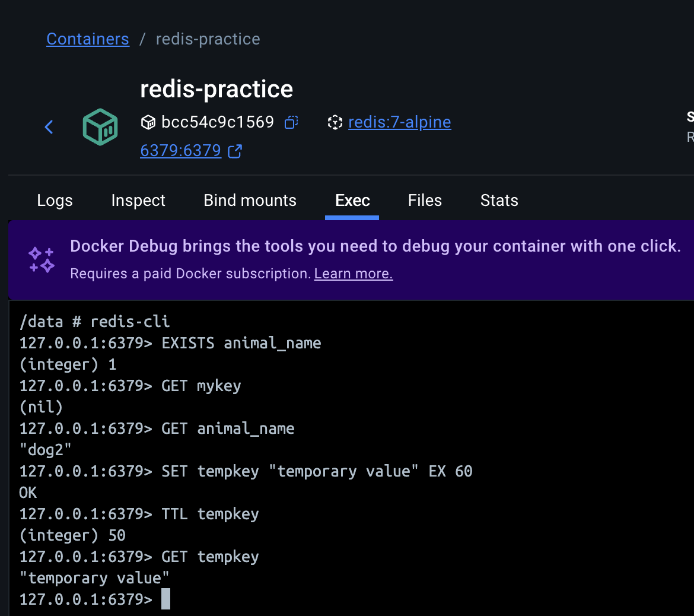Screen dimensions: 694x616
Task: Select the Exec tab
Action: click(352, 201)
